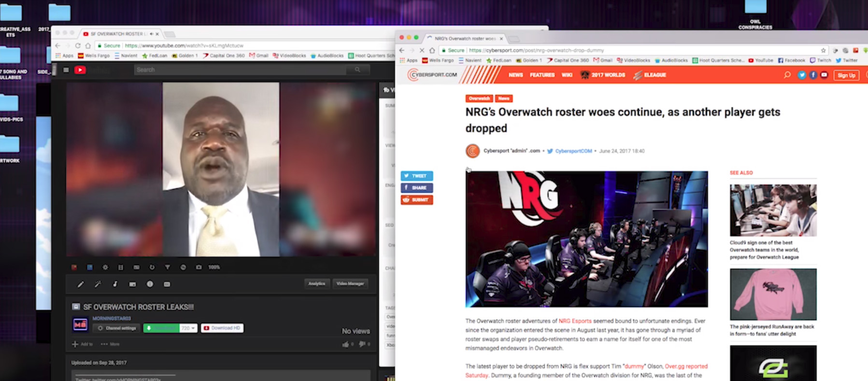Image resolution: width=868 pixels, height=381 pixels.
Task: Expand the 720 quality dropdown next to Download
Action: pos(188,328)
